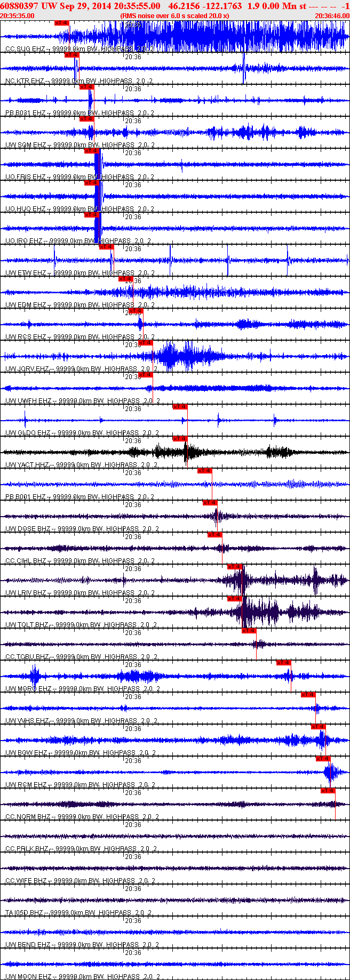Click the UO.HUO EHZ station label

coord(26,209)
